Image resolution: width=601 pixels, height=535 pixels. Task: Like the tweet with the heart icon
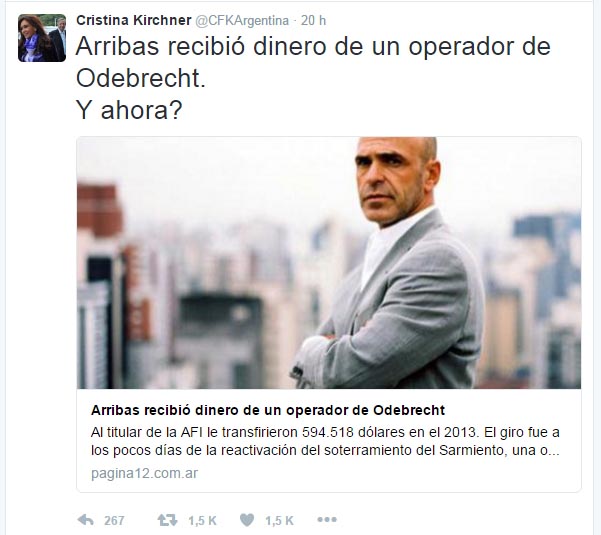click(247, 520)
